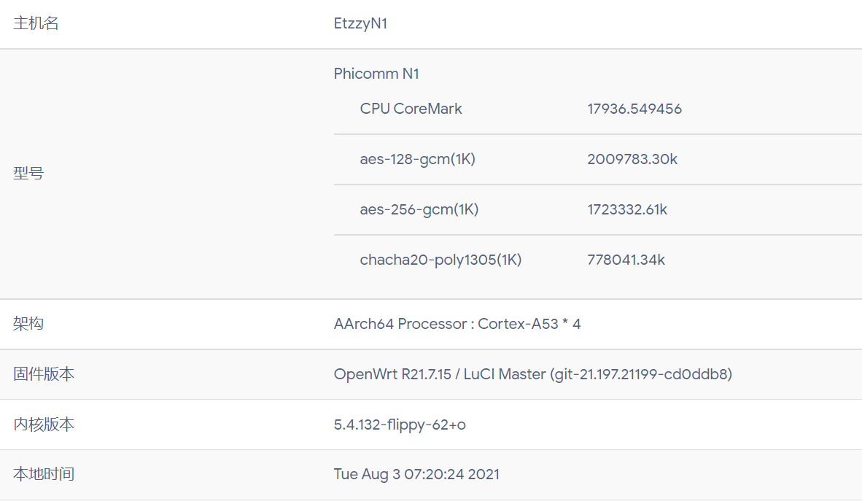The height and width of the screenshot is (504, 862).
Task: Click the CoreMark score 17936.549456
Action: pyautogui.click(x=634, y=109)
